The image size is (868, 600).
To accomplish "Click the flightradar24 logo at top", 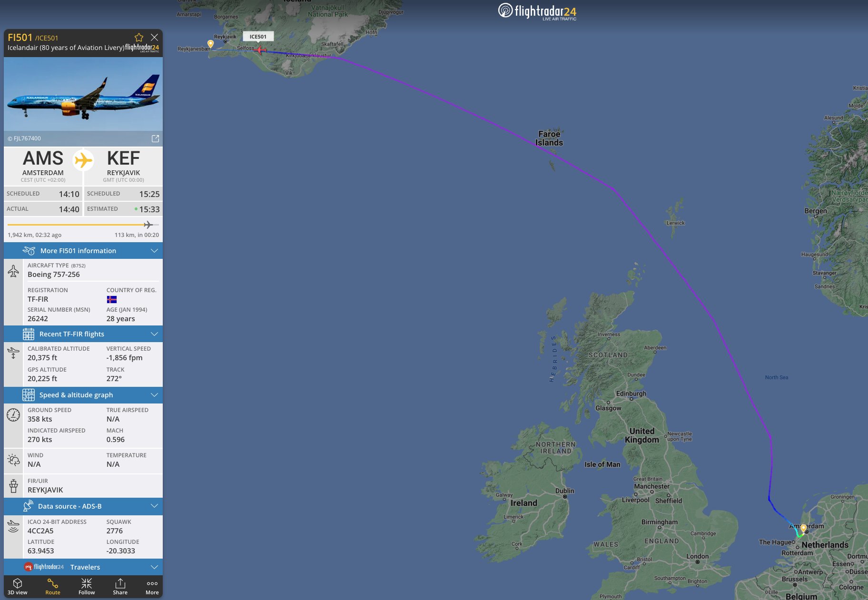I will click(537, 11).
